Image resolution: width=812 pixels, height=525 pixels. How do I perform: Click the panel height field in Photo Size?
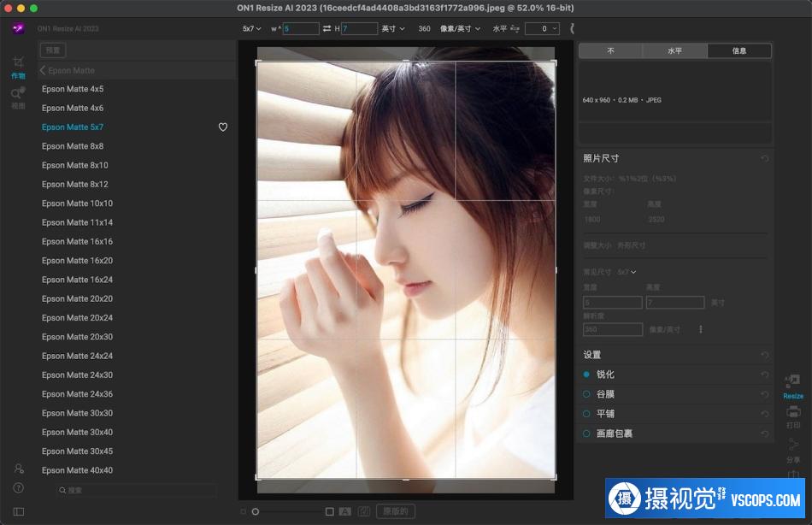675,302
